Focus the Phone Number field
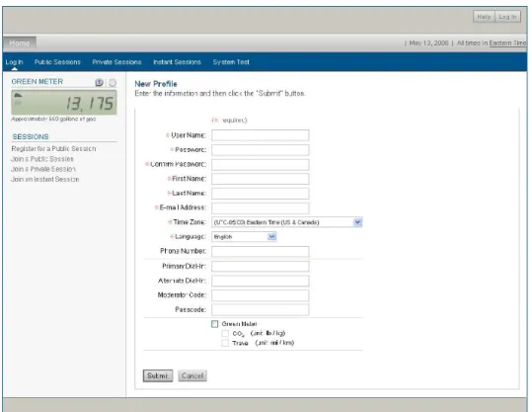This screenshot has width=532, height=412. click(261, 251)
